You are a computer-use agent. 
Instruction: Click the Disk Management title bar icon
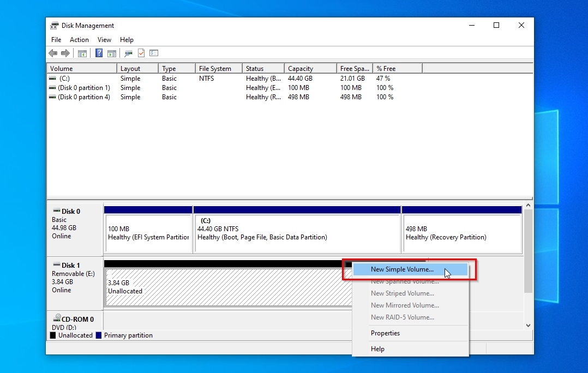(55, 26)
